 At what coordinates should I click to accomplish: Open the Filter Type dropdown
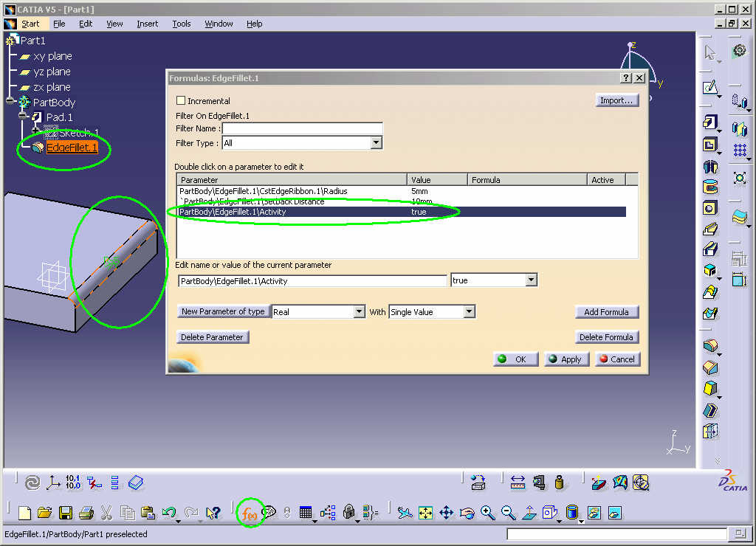pyautogui.click(x=376, y=142)
